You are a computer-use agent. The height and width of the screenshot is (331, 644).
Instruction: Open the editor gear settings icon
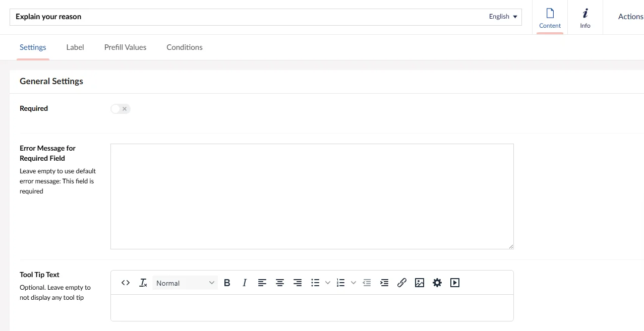click(x=437, y=283)
